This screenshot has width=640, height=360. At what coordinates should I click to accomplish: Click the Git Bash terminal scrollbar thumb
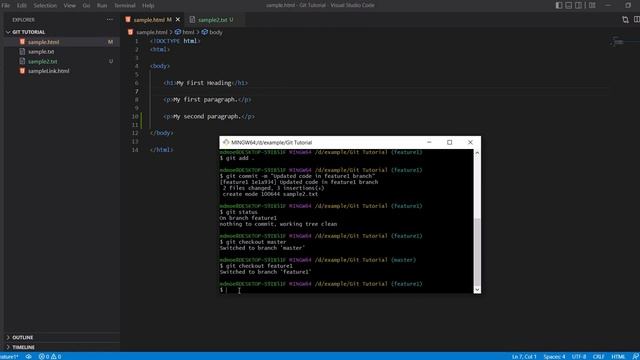(x=477, y=251)
